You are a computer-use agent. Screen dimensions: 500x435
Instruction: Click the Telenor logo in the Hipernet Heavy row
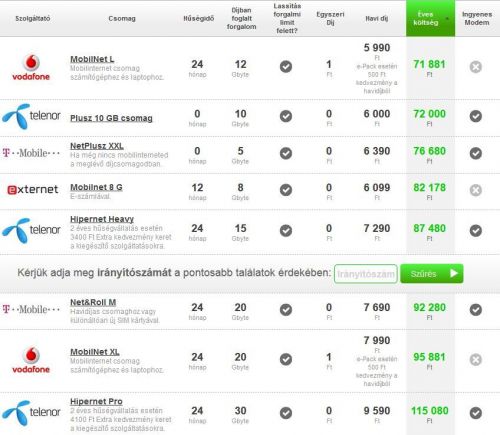[31, 230]
